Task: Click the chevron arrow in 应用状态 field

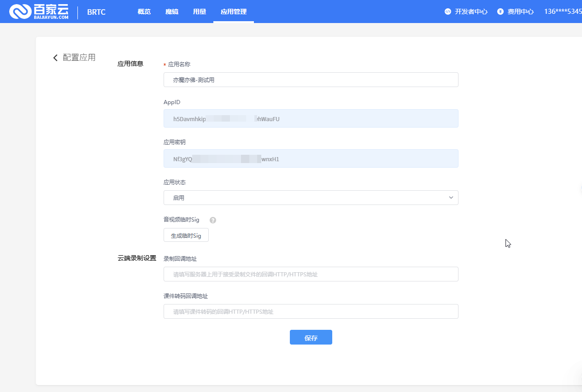Action: point(451,198)
